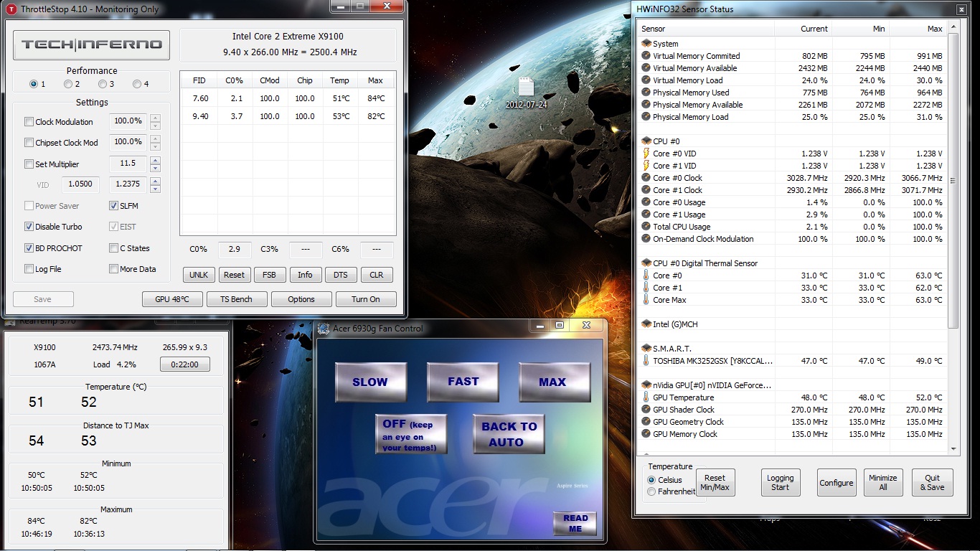The image size is (980, 551).
Task: Click the TOSHIBA drive thermometer icon
Action: point(646,361)
